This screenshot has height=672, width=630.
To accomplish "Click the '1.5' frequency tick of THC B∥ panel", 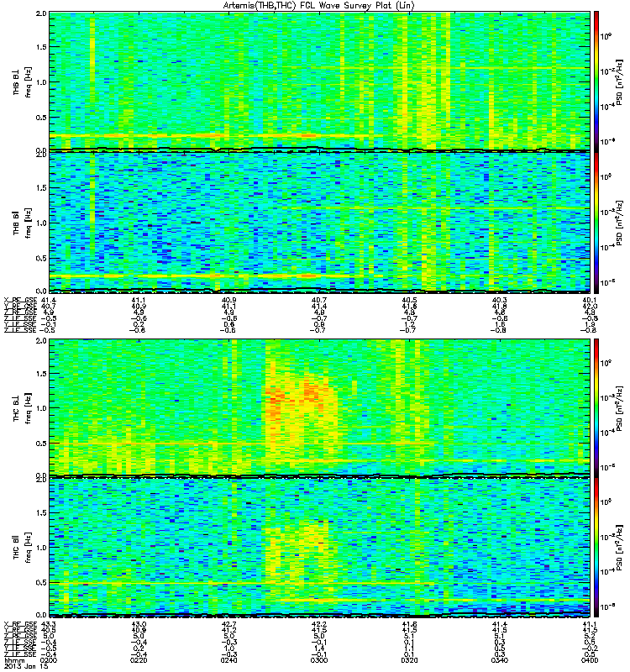I will [41, 512].
